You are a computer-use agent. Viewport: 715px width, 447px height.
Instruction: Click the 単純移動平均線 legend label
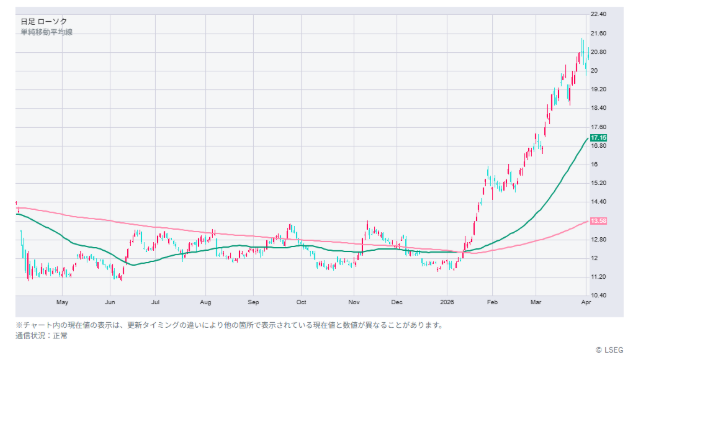pyautogui.click(x=46, y=32)
